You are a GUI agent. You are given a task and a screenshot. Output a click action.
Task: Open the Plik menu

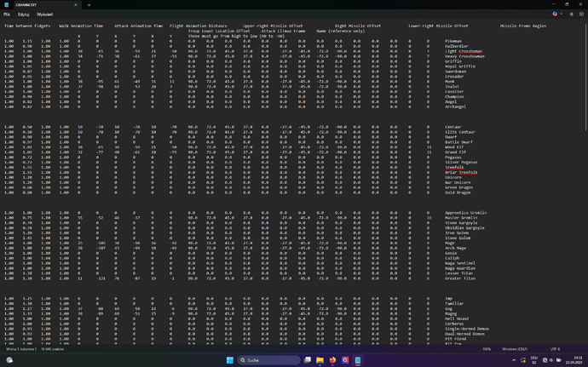tap(7, 14)
